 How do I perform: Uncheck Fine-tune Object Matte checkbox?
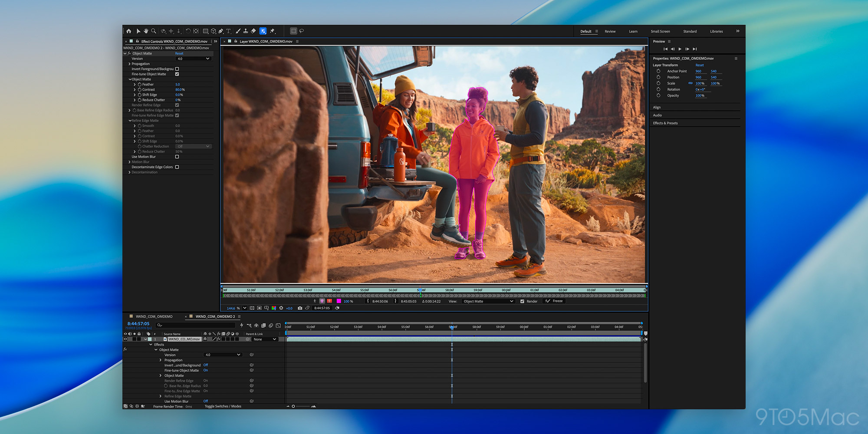(x=177, y=74)
